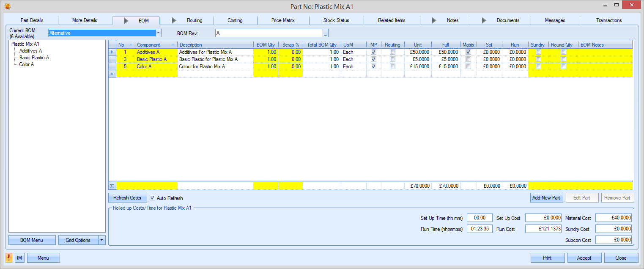Click the new row asterisk marker
This screenshot has height=269, width=644.
112,74
